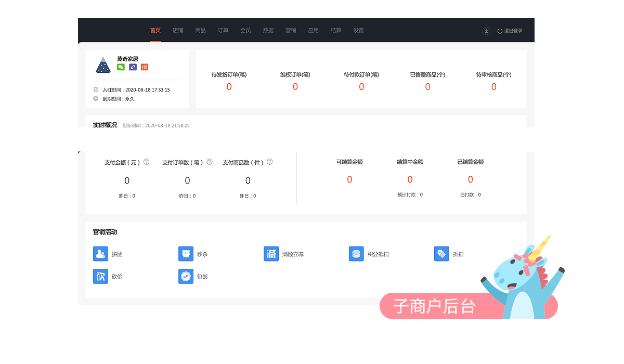
Task: Click help icon beside 支付商品数(件)
Action: [270, 162]
